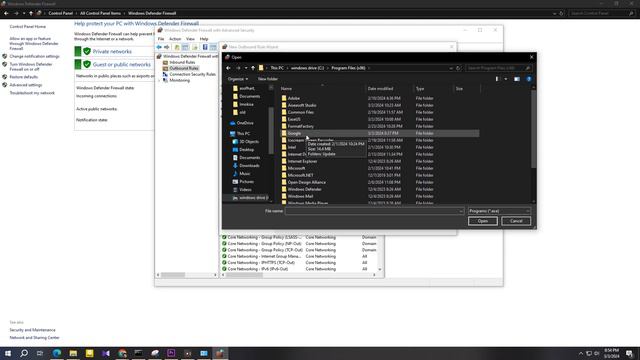Open the Programs (*.exe) file type dropdown
Image resolution: width=640 pixels, height=360 pixels.
(x=499, y=211)
